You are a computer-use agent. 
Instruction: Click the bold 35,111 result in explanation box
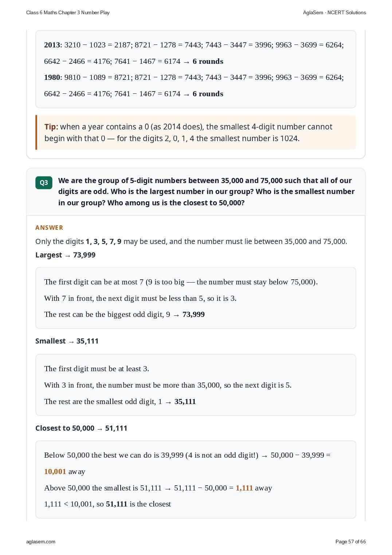pyautogui.click(x=185, y=401)
